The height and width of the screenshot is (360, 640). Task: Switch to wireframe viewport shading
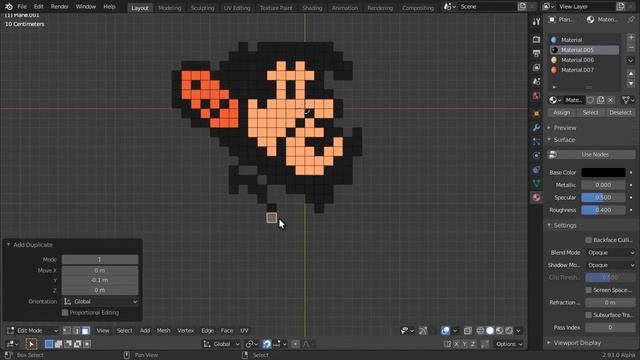coord(480,331)
